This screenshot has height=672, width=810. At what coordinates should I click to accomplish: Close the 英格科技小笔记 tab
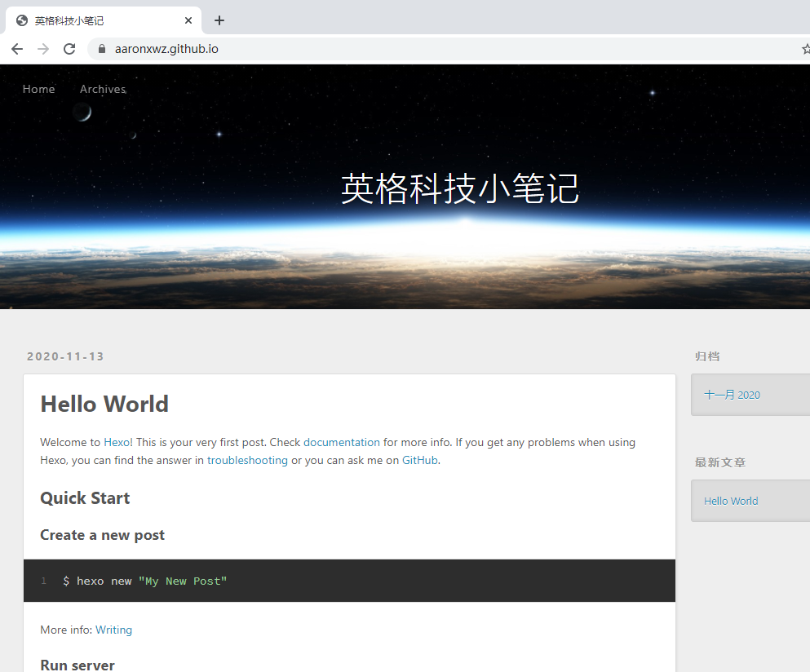coord(188,20)
